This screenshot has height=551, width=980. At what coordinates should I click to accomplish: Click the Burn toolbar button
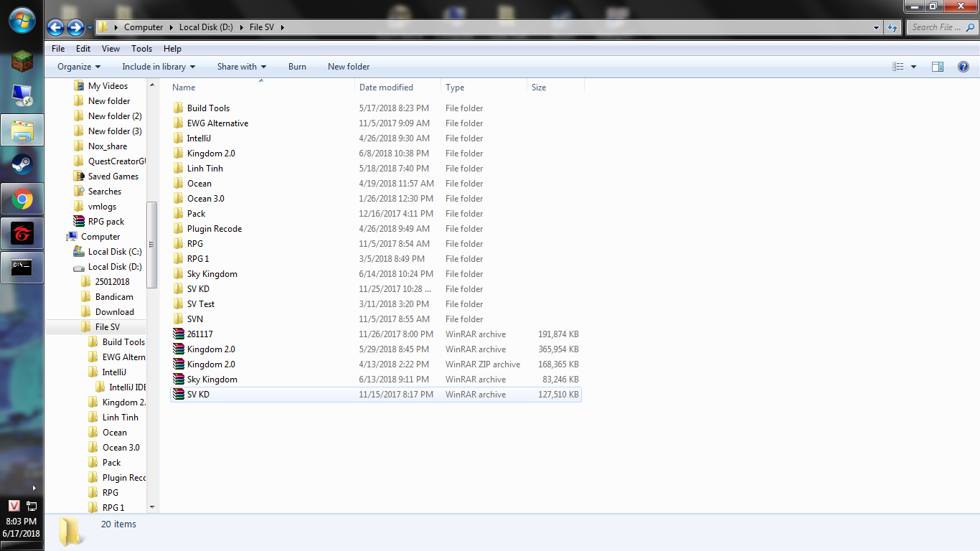tap(297, 67)
